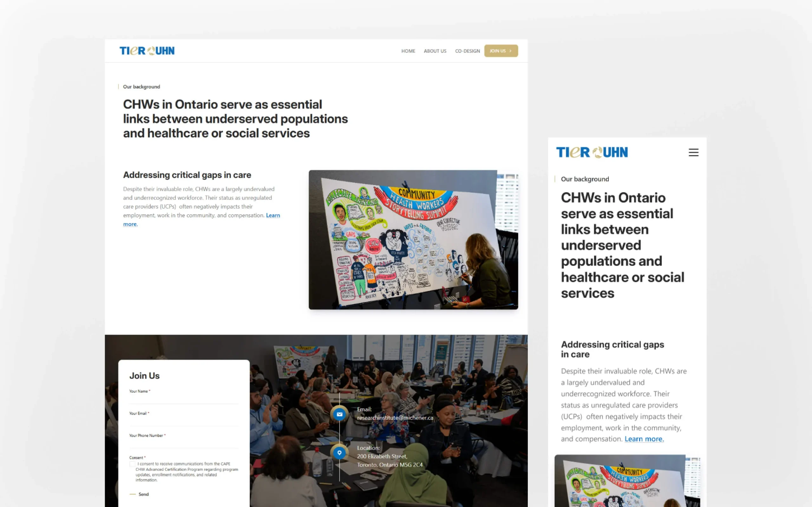Viewport: 812px width, 507px height.
Task: Click the TIER UHN logo in mobile view
Action: tap(592, 152)
